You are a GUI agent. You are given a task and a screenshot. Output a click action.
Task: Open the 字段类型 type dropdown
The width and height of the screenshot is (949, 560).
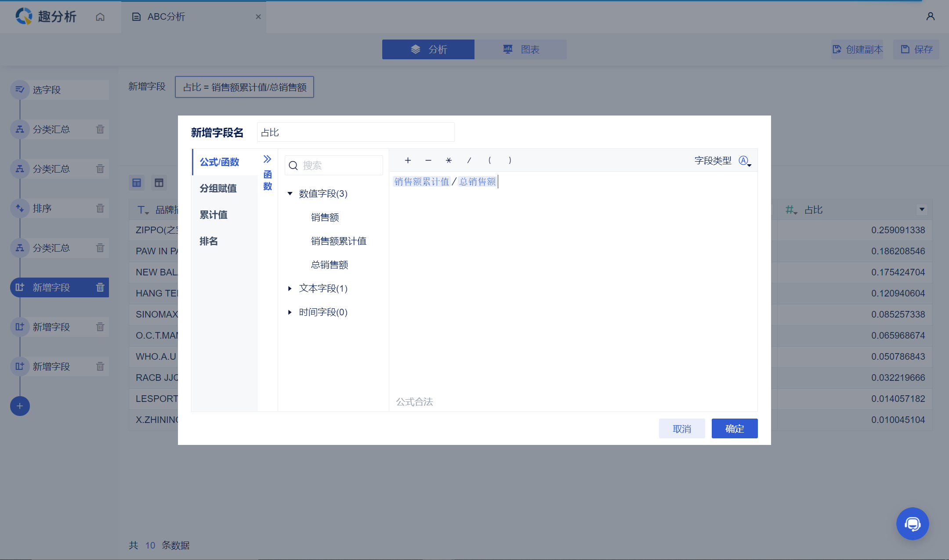pyautogui.click(x=745, y=161)
